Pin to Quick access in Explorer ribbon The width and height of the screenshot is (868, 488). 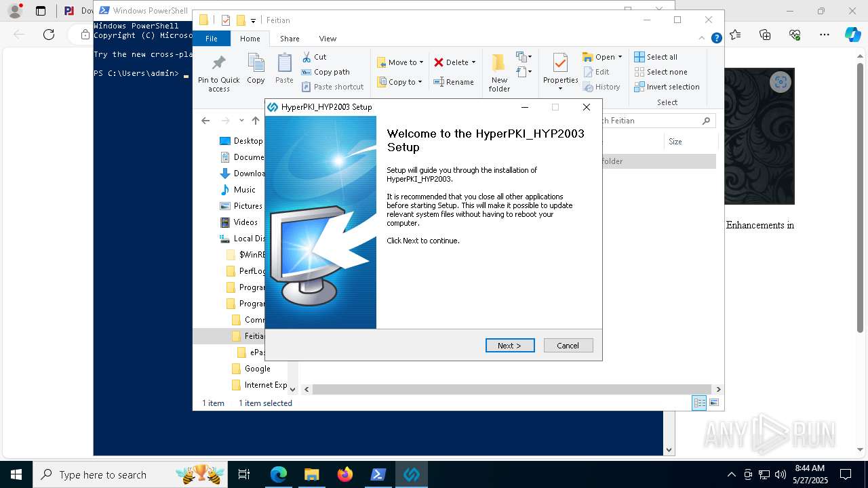pyautogui.click(x=218, y=73)
